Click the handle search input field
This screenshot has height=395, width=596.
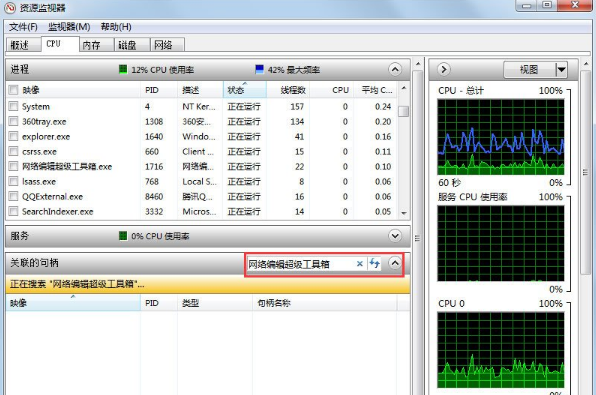click(x=300, y=263)
